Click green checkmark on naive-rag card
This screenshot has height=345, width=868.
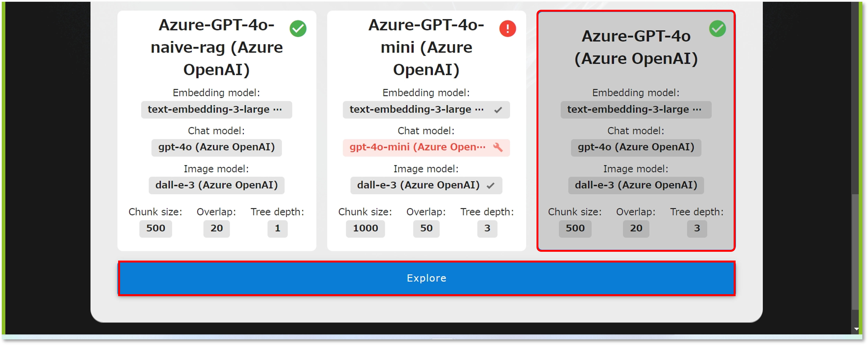[298, 29]
